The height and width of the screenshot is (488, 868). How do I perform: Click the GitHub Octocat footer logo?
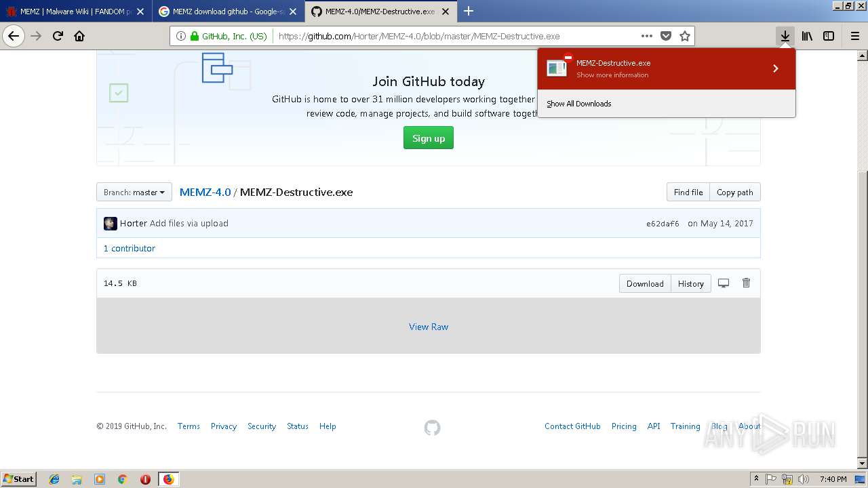click(432, 428)
